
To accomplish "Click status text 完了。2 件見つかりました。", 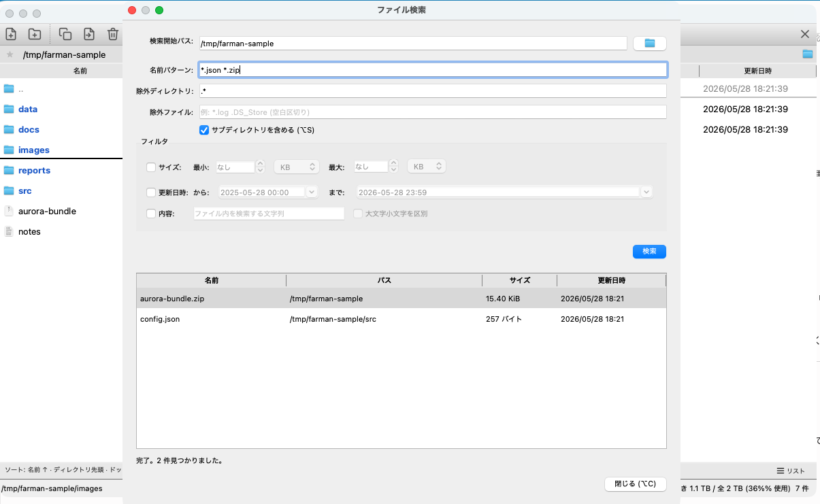I will tap(180, 460).
